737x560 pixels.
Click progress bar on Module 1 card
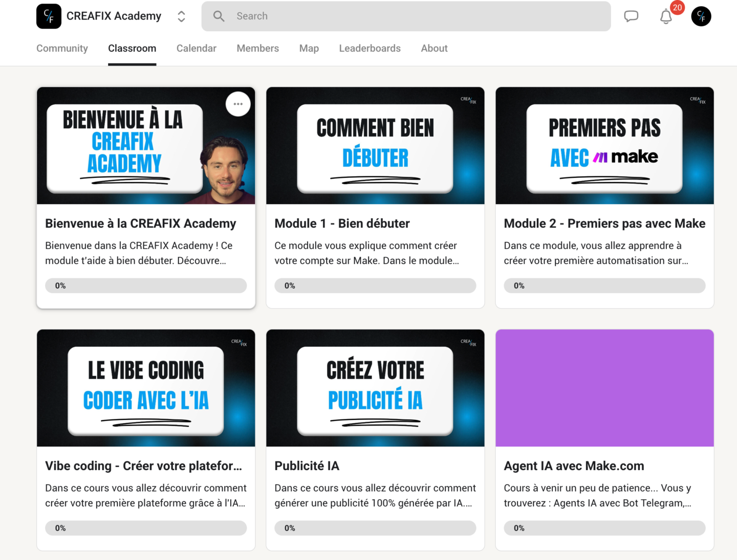coord(375,286)
